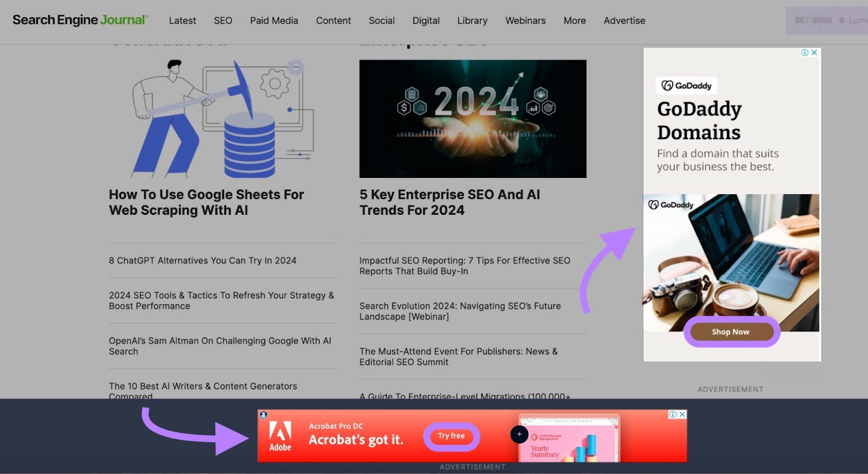The image size is (868, 474).
Task: Click the black plus circle icon
Action: (519, 434)
